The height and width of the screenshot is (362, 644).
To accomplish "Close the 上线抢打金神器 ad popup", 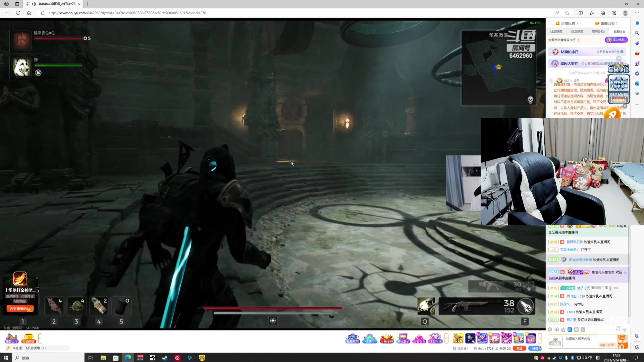I will 37,278.
